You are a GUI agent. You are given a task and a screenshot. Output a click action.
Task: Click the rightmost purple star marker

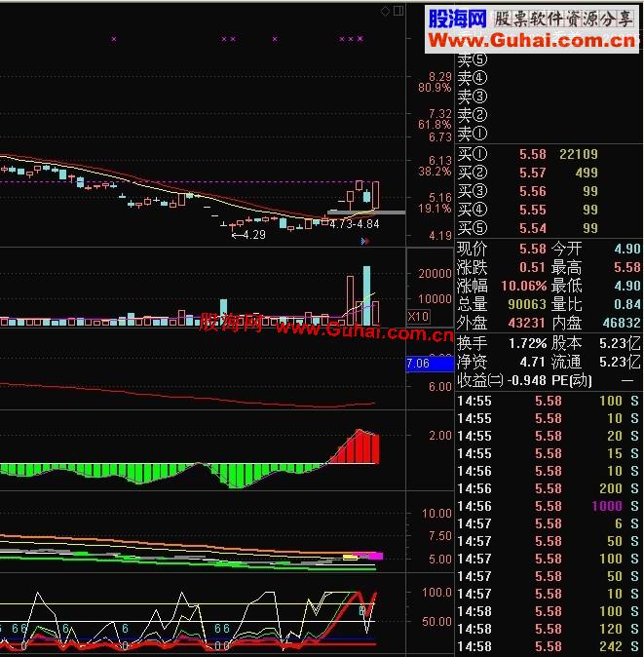360,39
